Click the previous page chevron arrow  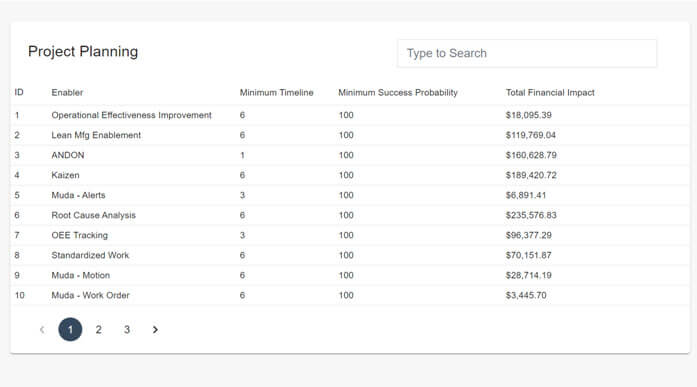(x=42, y=330)
